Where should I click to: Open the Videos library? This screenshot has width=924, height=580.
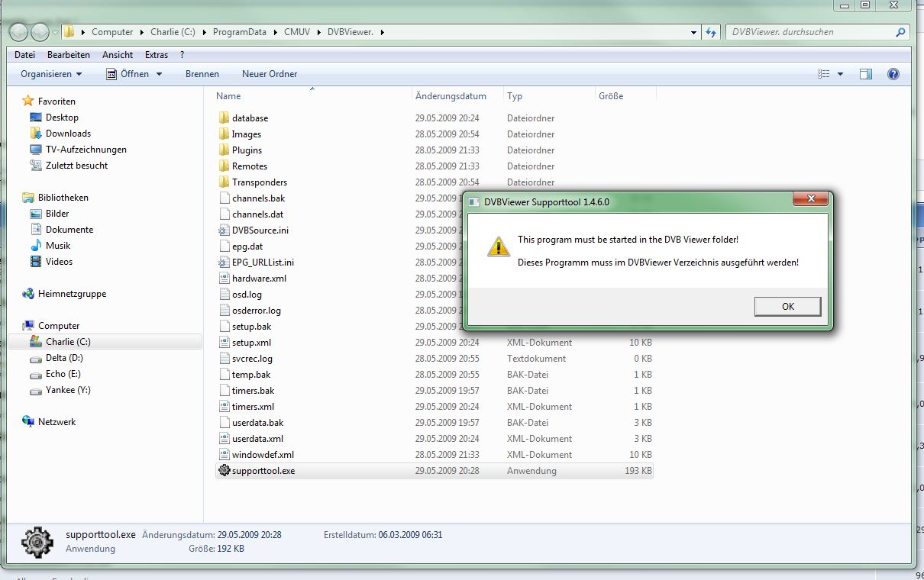[59, 262]
